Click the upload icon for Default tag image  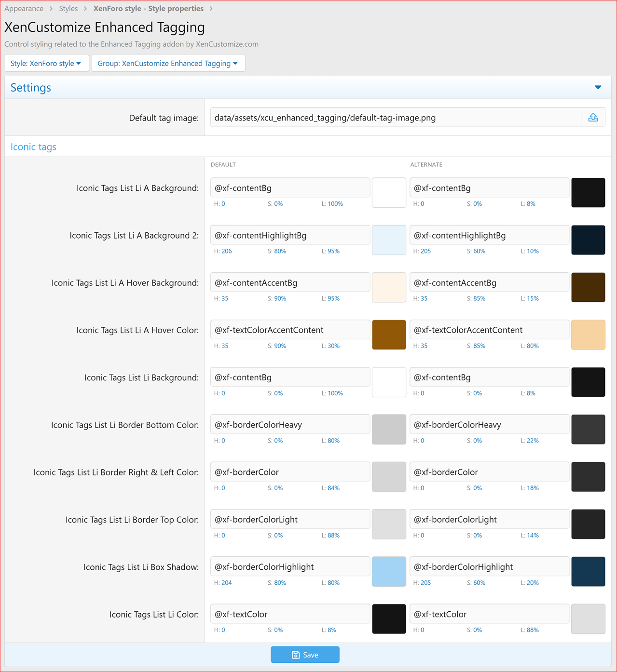pyautogui.click(x=593, y=117)
